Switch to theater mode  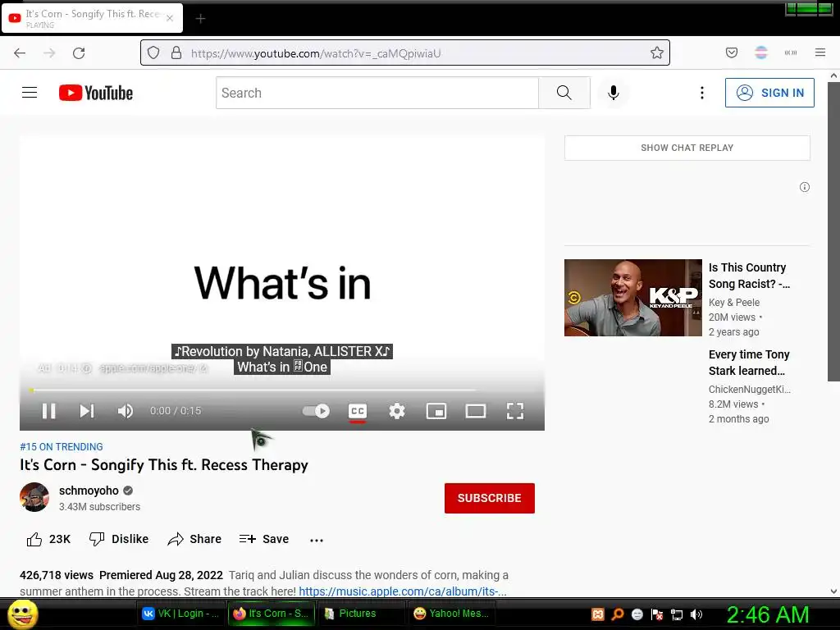[476, 411]
